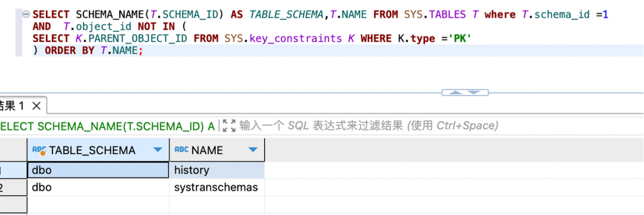Click SYS.key_constraints in the subquery

(283, 39)
